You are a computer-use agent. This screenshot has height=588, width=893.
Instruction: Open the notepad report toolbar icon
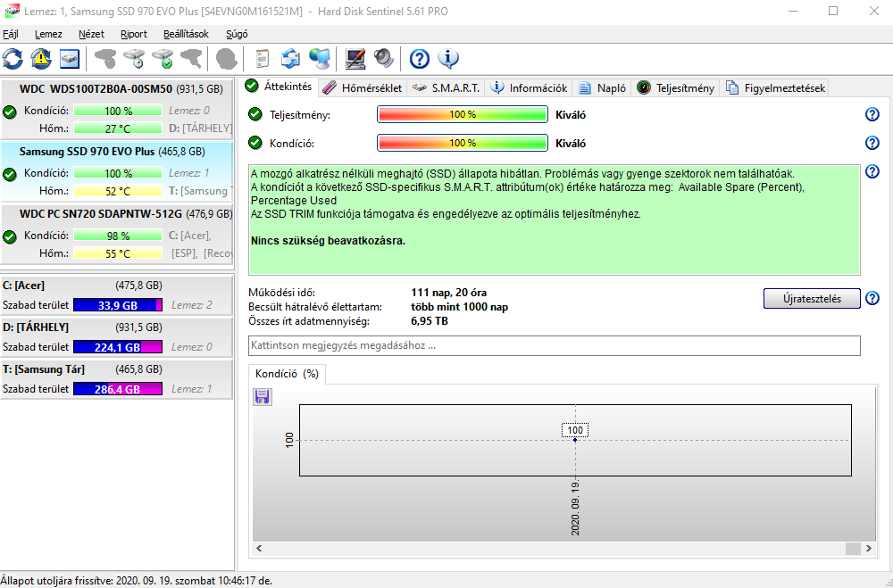263,59
